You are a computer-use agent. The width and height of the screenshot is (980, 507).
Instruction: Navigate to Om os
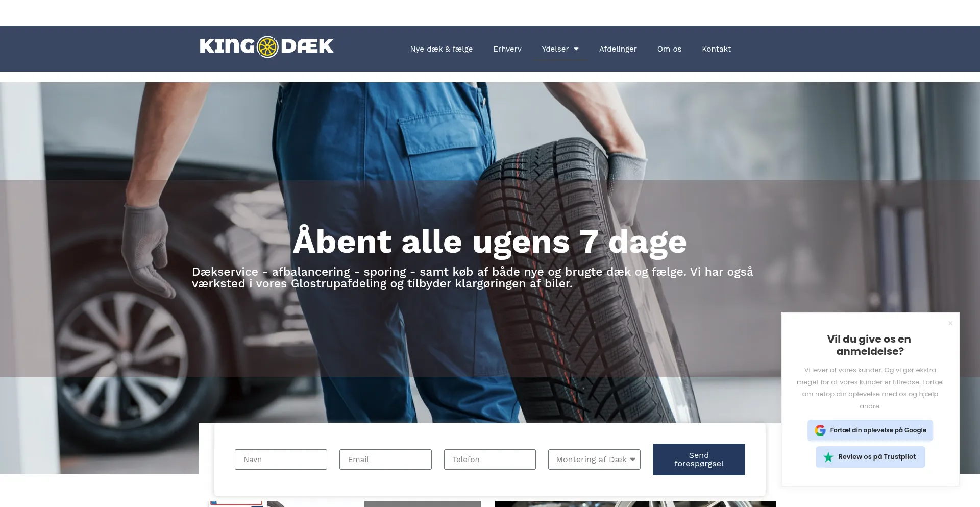click(669, 49)
